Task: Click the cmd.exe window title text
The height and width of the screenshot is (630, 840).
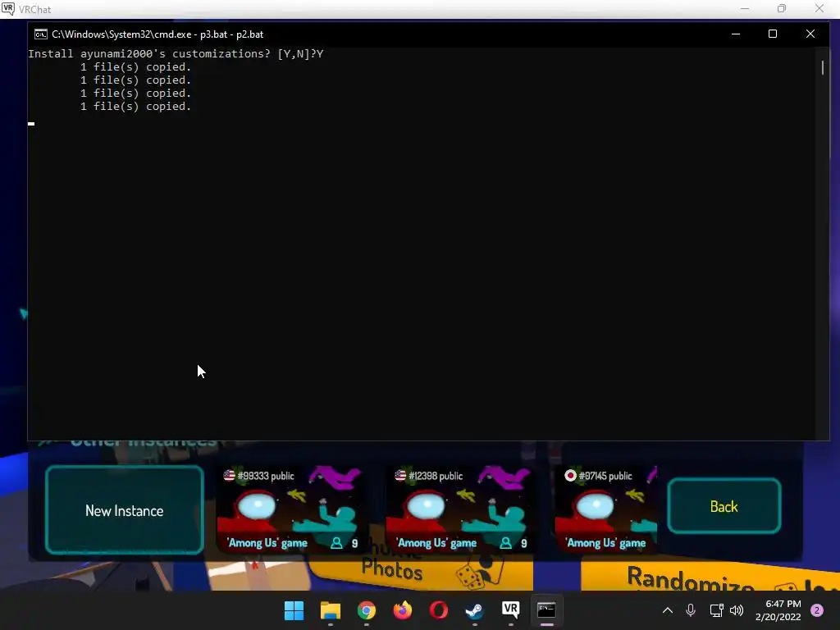Action: pyautogui.click(x=157, y=34)
